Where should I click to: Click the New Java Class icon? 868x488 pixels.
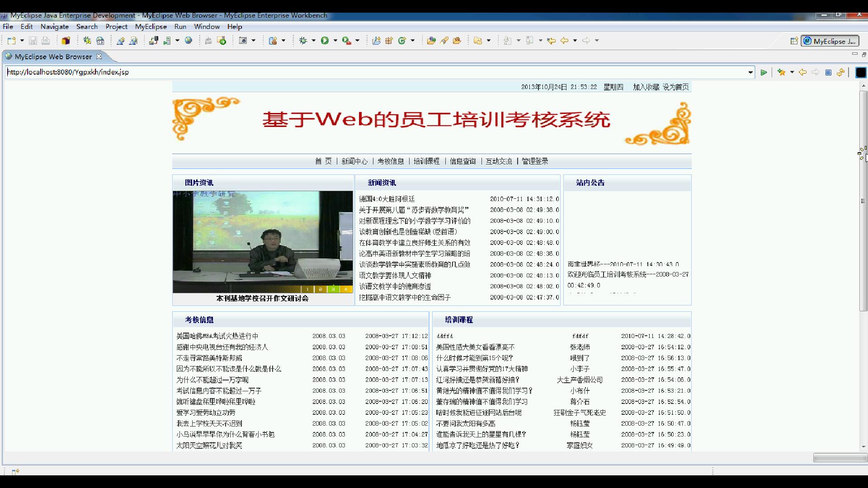402,41
